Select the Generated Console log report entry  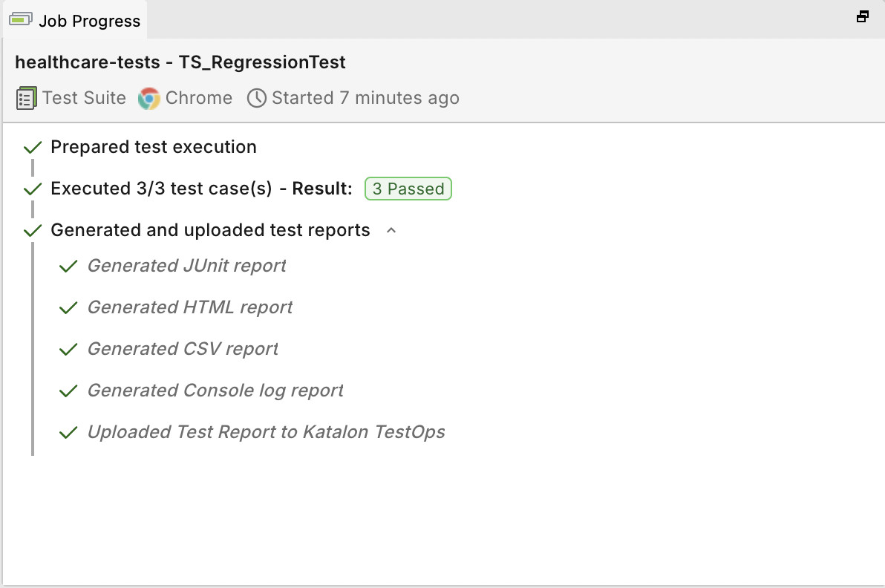pos(215,391)
